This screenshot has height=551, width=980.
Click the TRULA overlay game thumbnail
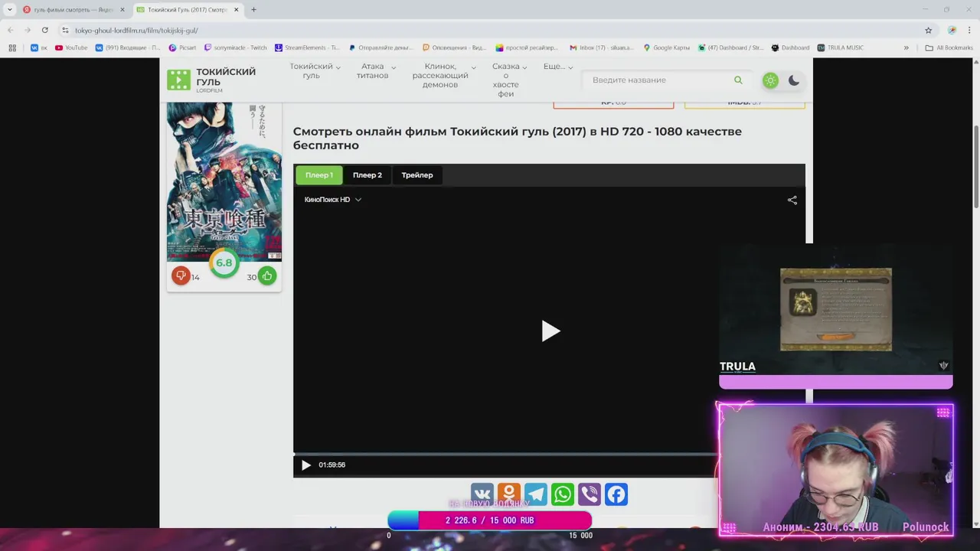point(836,309)
